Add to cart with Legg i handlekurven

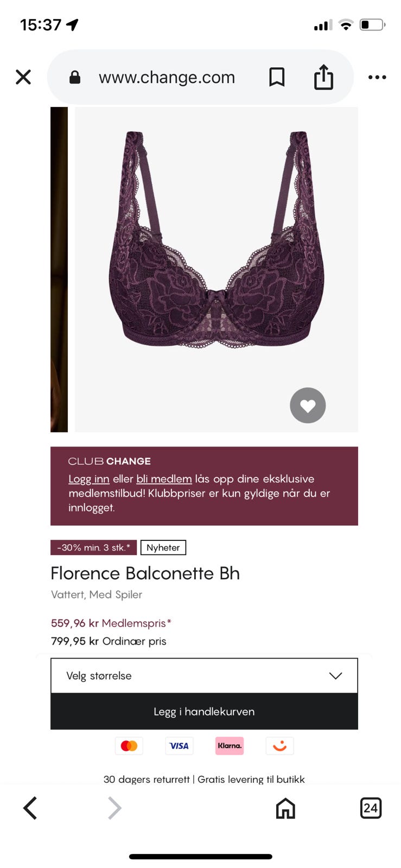tap(204, 711)
